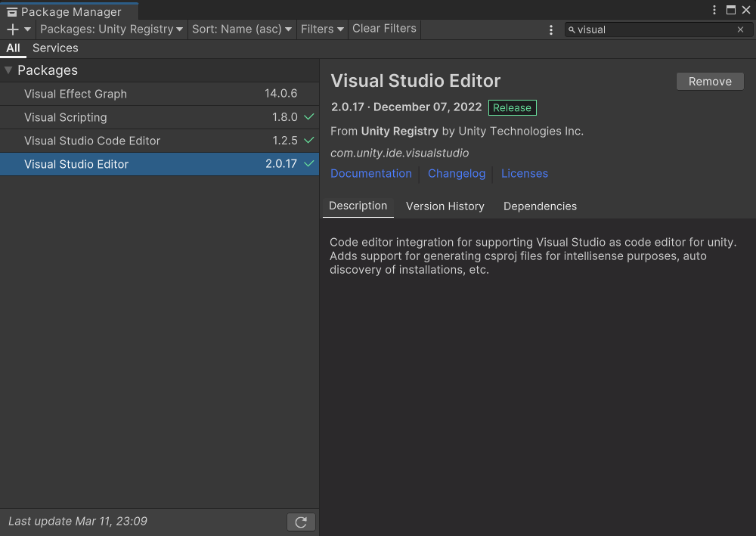Open the Sort: Name (asc) dropdown
756x536 pixels.
coord(241,29)
